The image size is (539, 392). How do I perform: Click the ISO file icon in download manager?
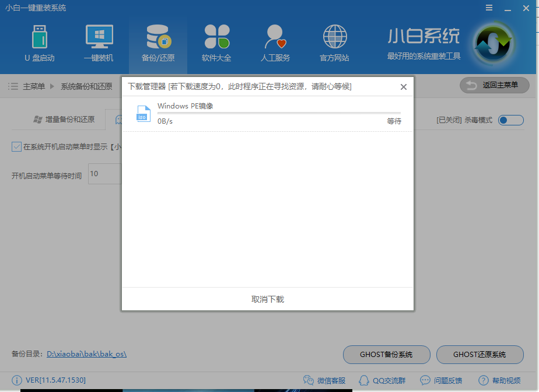[x=142, y=113]
